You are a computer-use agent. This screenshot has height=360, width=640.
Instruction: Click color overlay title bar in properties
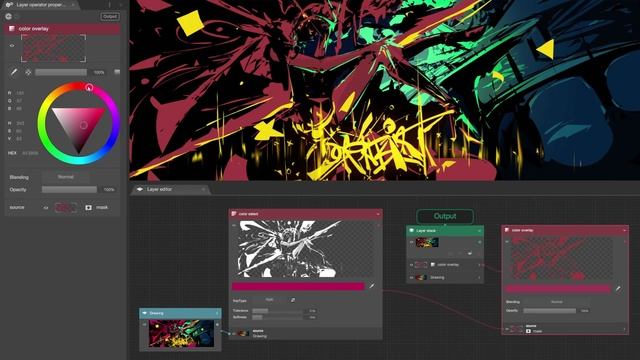click(62, 29)
